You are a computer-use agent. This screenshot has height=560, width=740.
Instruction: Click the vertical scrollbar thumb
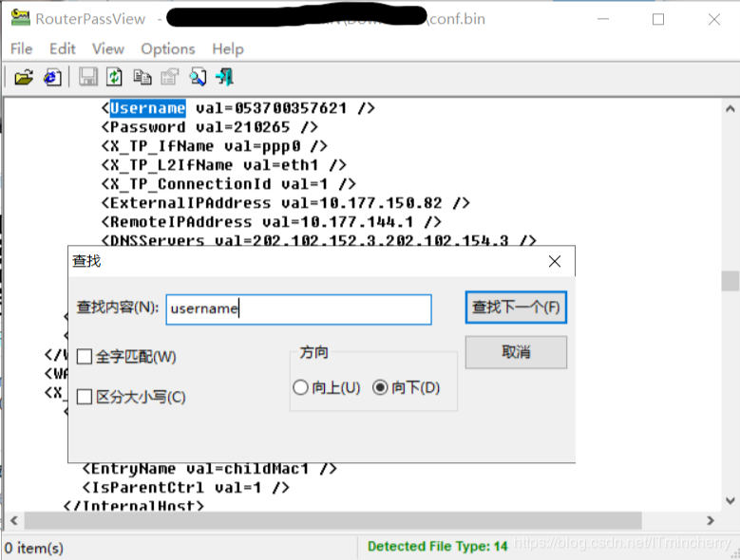click(731, 281)
